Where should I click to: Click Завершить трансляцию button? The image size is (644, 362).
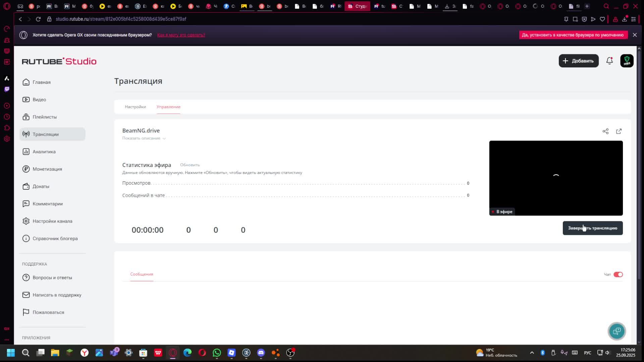[592, 228]
